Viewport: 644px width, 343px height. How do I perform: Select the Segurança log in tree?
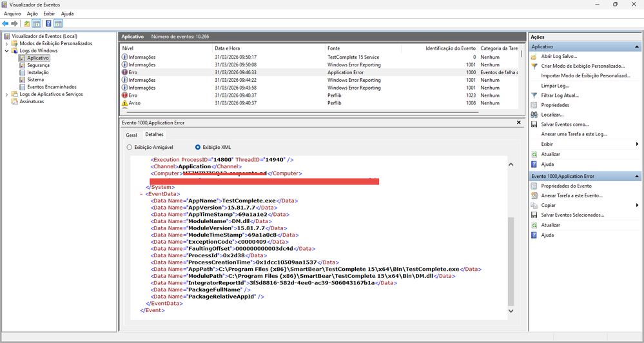38,65
